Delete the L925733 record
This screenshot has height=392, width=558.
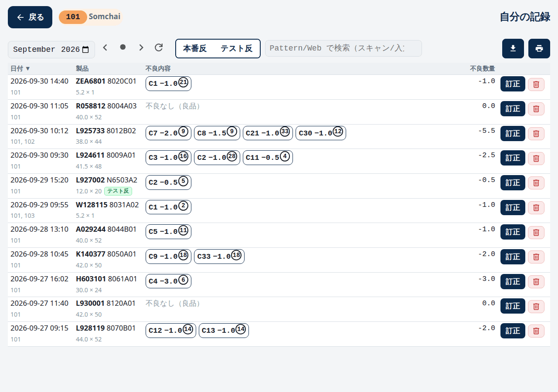[x=536, y=134]
